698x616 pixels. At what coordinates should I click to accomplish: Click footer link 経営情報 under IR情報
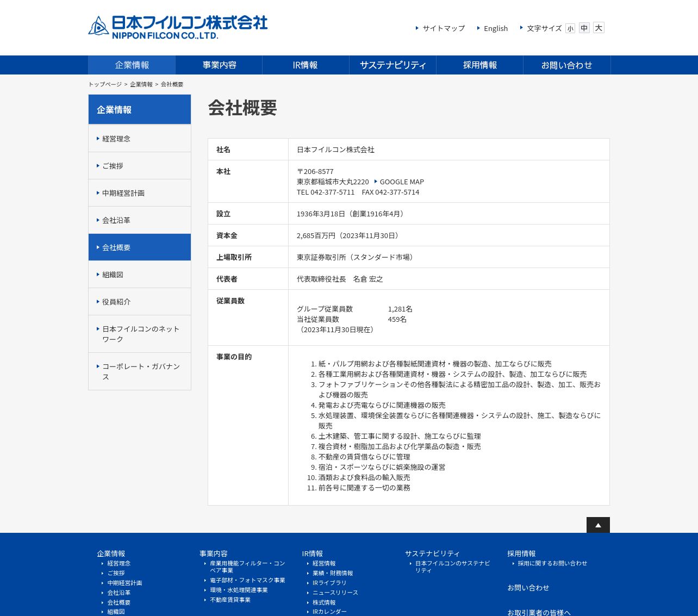[324, 563]
